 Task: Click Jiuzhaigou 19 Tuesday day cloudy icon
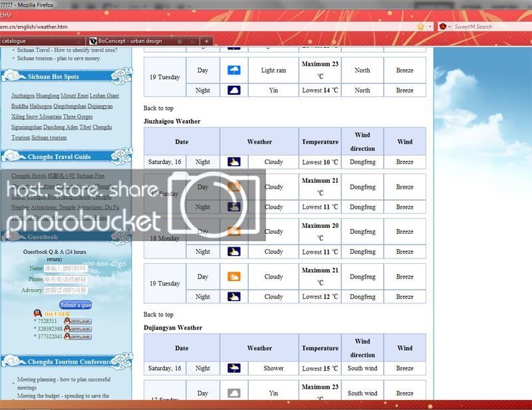[234, 276]
